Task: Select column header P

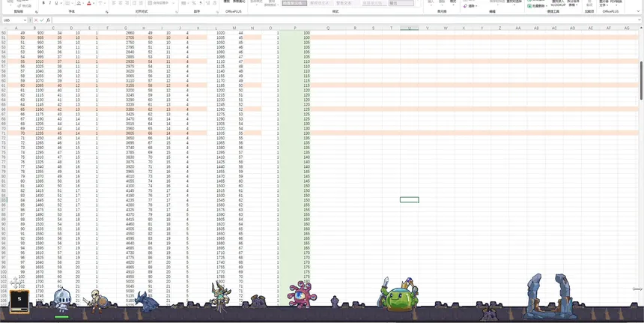Action: click(x=295, y=28)
